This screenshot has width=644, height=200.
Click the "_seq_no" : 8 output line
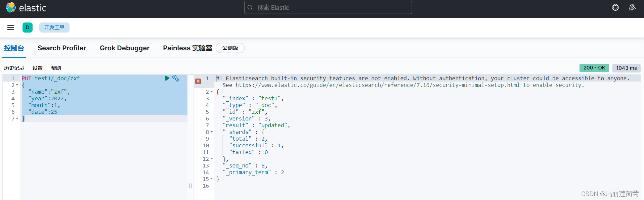tap(245, 165)
